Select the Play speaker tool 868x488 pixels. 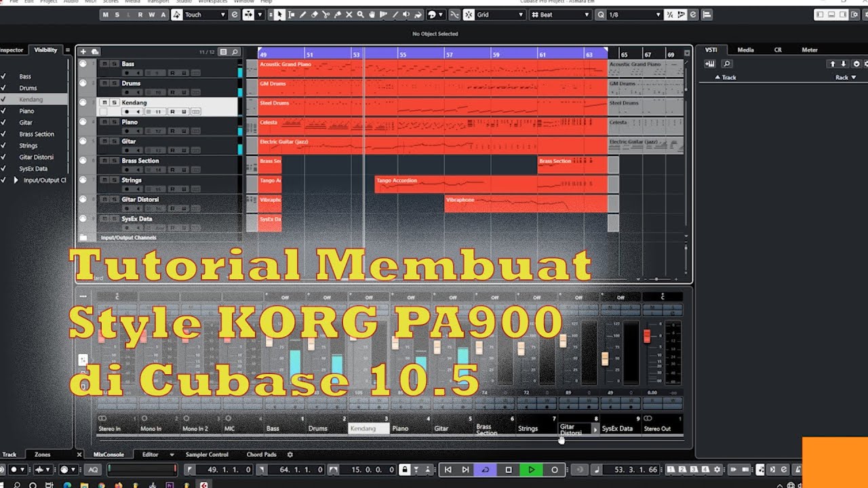[x=407, y=14]
